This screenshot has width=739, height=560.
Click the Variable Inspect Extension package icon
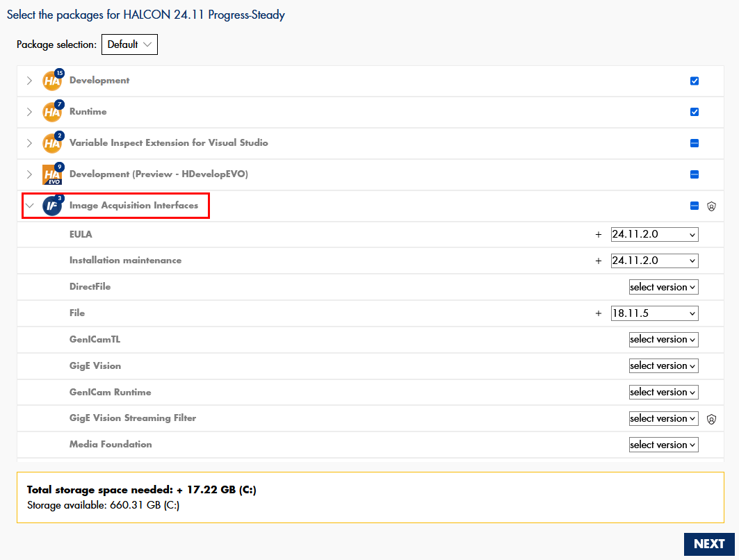52,143
